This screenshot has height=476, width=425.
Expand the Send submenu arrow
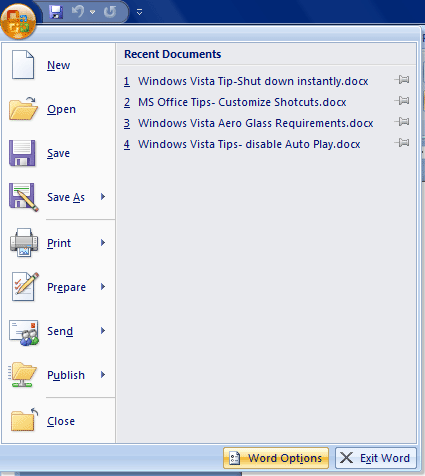tap(103, 331)
